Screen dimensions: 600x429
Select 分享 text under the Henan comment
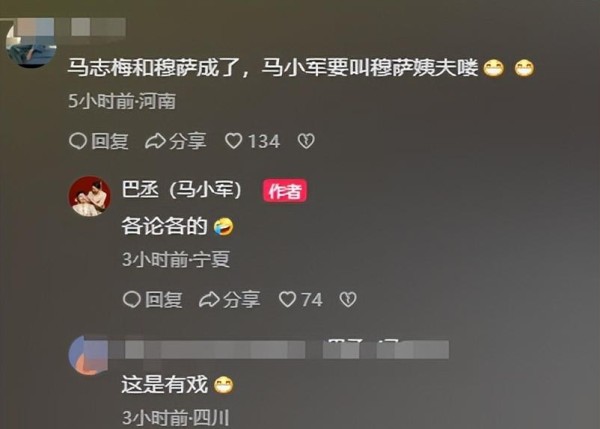(x=188, y=141)
